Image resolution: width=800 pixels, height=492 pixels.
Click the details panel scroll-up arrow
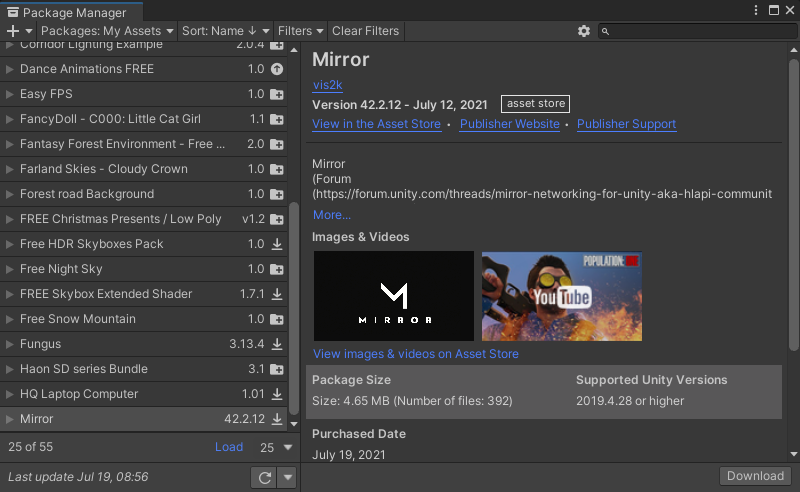(x=793, y=50)
